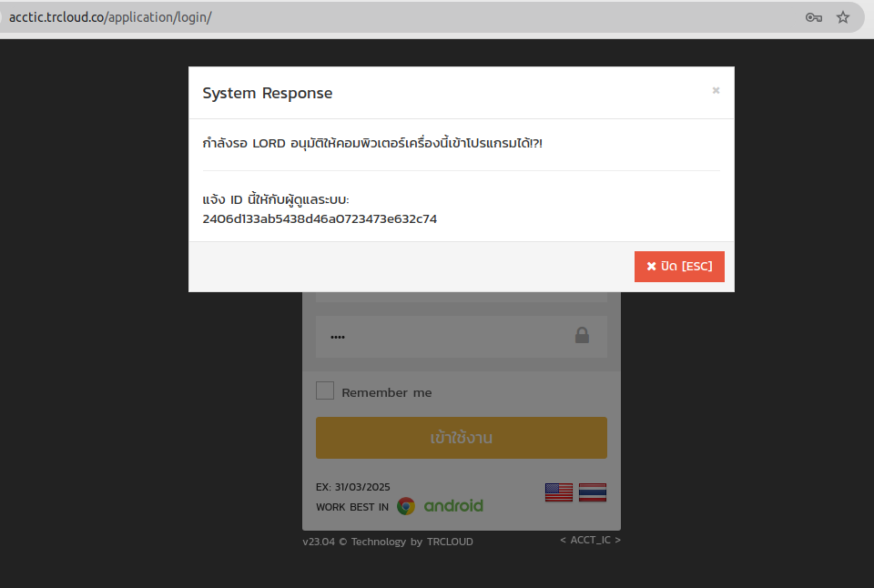This screenshot has width=874, height=588.
Task: Click the v23.04 Technology by TRCLOUD footer
Action: (x=388, y=542)
